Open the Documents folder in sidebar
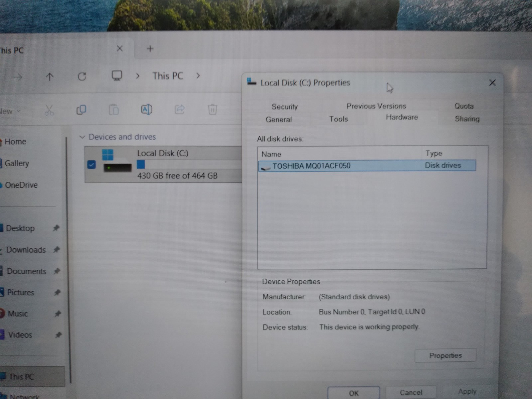The width and height of the screenshot is (532, 399). click(x=26, y=271)
